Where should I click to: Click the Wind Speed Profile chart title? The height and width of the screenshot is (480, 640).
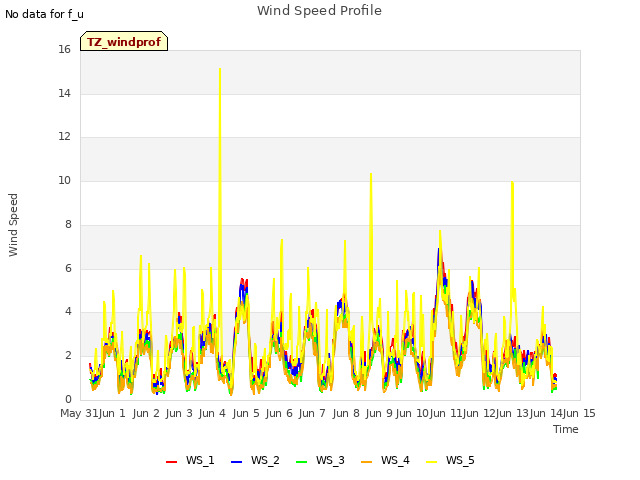[x=319, y=11]
